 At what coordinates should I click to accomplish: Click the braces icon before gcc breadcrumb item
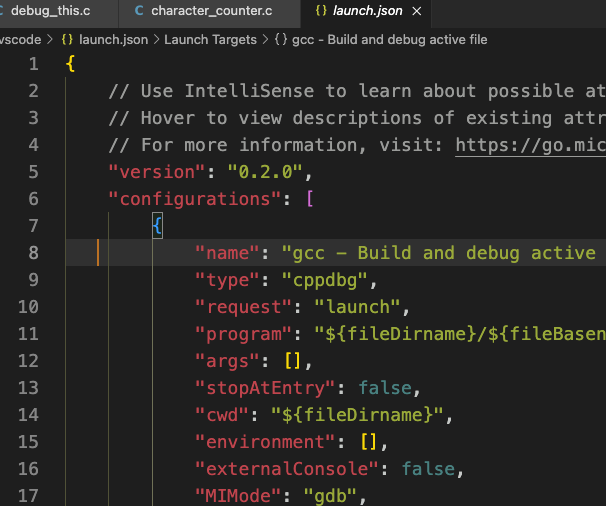[x=282, y=39]
